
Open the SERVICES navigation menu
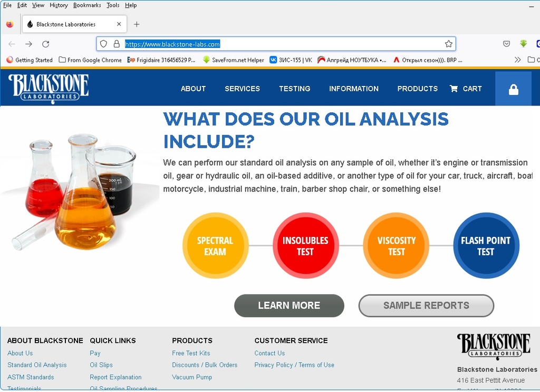(x=243, y=89)
